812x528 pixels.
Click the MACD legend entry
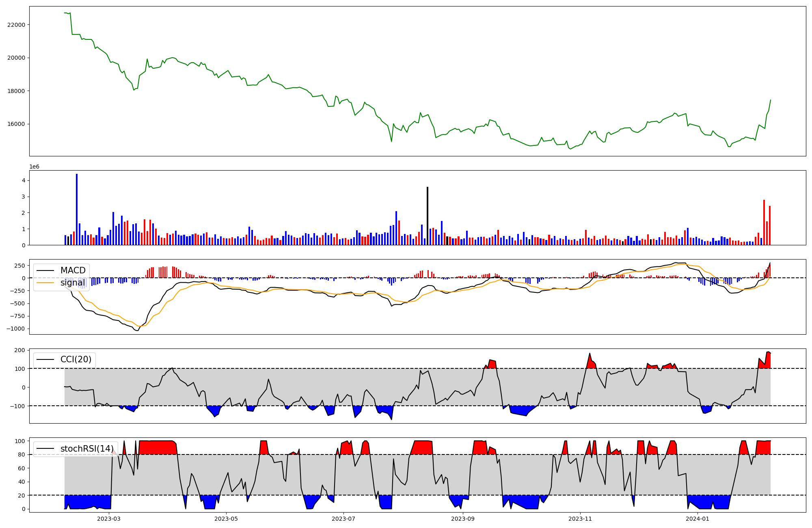coord(73,270)
